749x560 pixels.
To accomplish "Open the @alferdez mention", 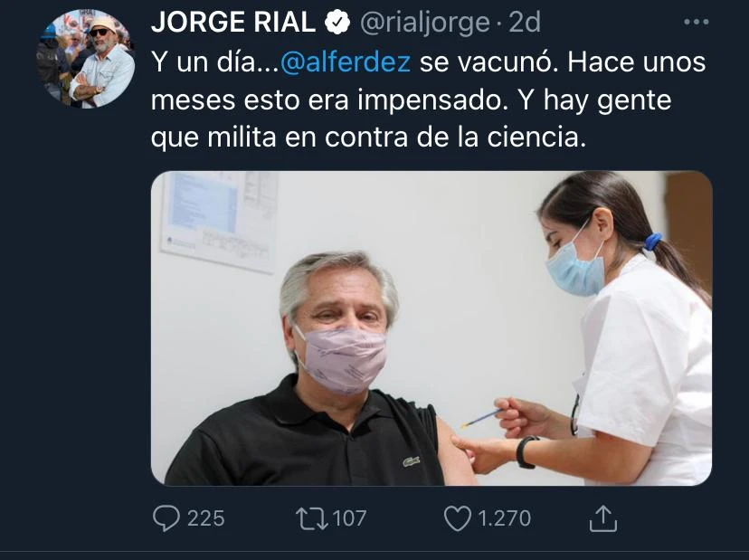I will [x=346, y=62].
